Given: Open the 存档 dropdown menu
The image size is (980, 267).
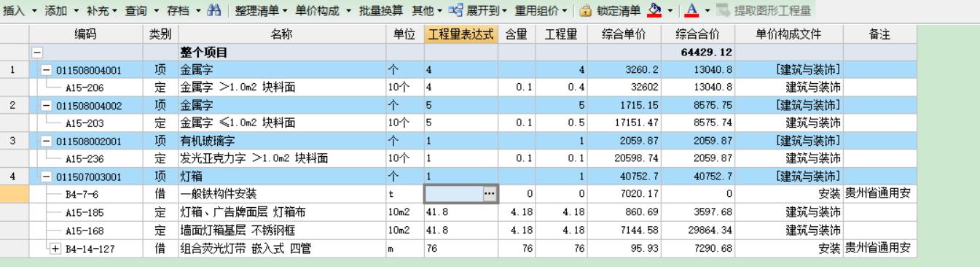Looking at the screenshot, I should coord(183,10).
